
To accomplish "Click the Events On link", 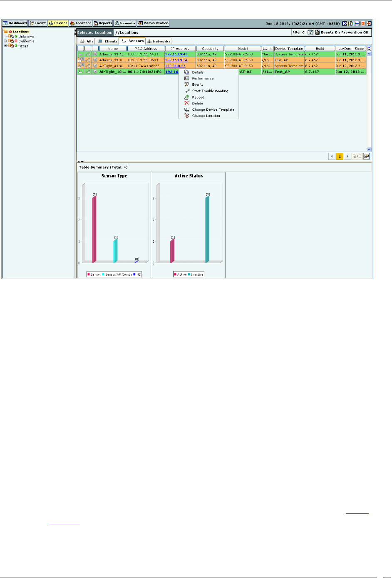I will click(330, 32).
